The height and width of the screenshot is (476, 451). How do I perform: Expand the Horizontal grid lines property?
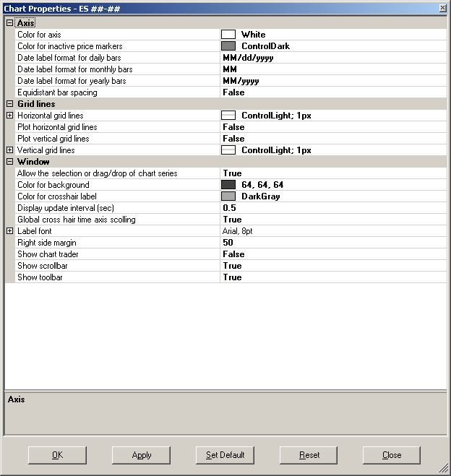click(9, 116)
